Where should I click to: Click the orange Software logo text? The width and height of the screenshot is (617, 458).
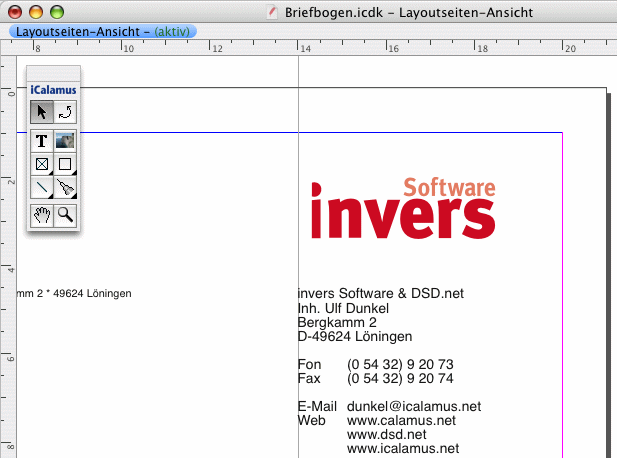pos(449,187)
